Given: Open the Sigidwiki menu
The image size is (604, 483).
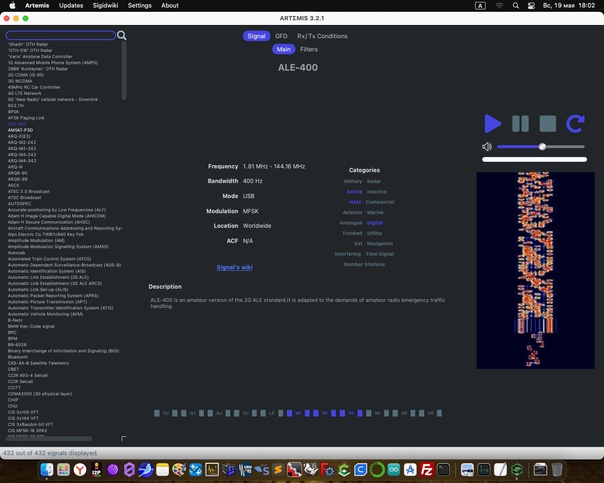Looking at the screenshot, I should pyautogui.click(x=105, y=5).
